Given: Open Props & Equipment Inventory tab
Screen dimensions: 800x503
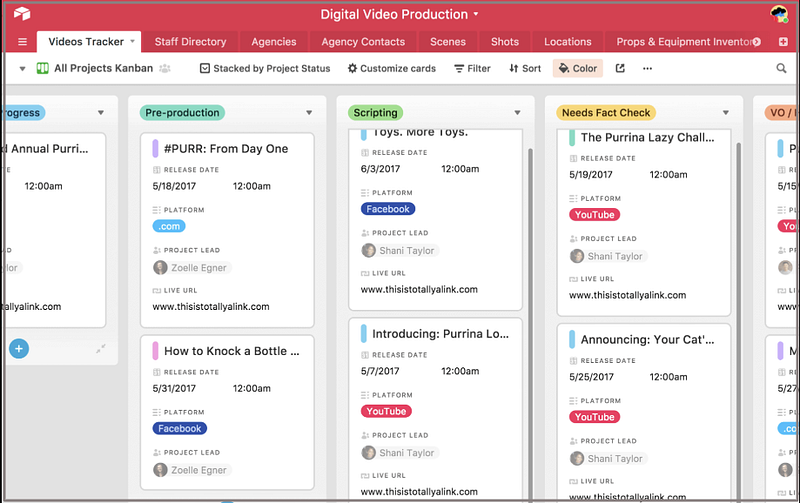Looking at the screenshot, I should pyautogui.click(x=684, y=42).
